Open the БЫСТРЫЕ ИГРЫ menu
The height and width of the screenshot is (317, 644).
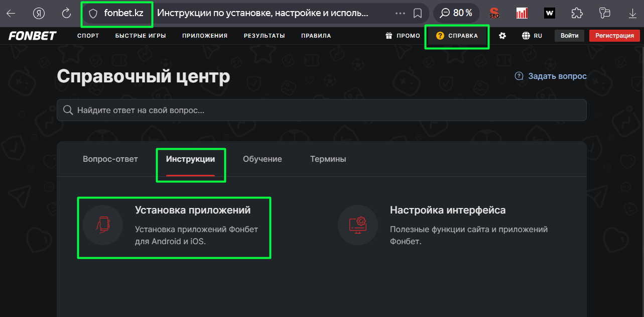coord(141,36)
